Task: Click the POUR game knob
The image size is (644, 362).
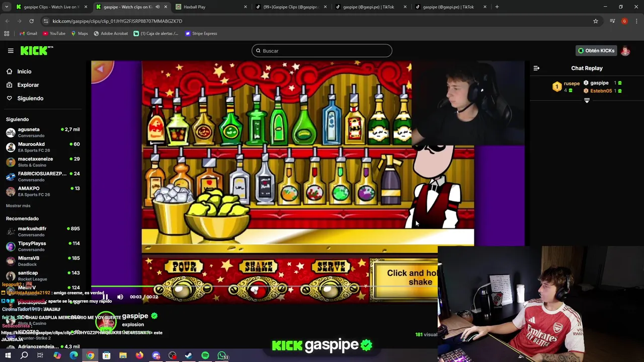Action: point(183,289)
